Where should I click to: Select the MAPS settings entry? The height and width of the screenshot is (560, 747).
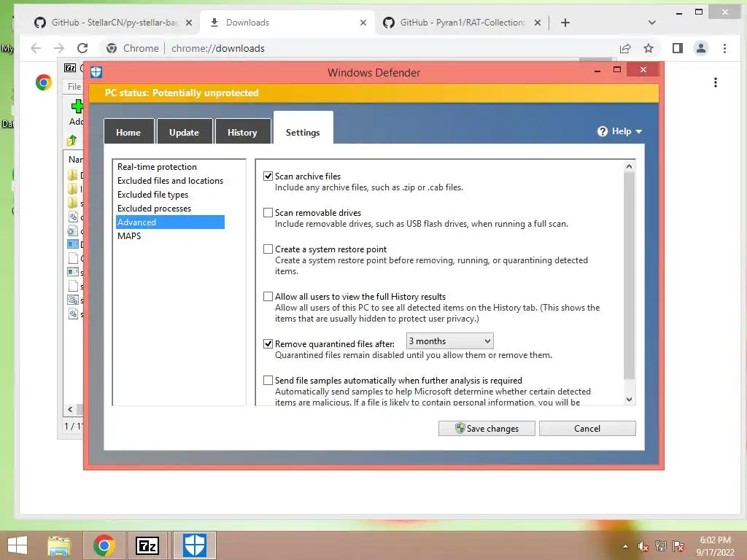[x=129, y=236]
